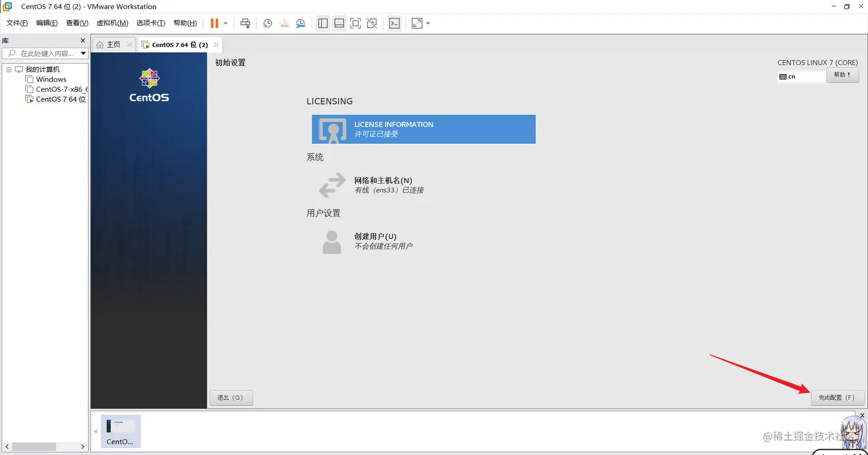The image size is (868, 455).
Task: Close the 主页 tab
Action: (x=129, y=45)
